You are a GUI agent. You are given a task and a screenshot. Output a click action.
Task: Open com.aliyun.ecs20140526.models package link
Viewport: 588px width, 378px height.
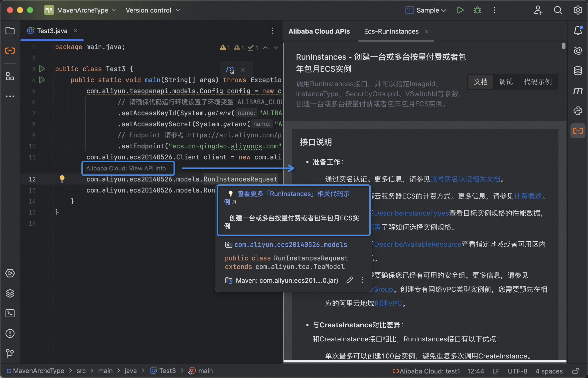click(x=290, y=245)
